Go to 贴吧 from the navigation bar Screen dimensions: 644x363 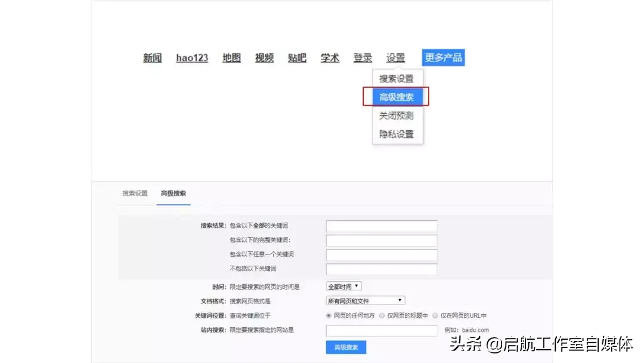296,57
